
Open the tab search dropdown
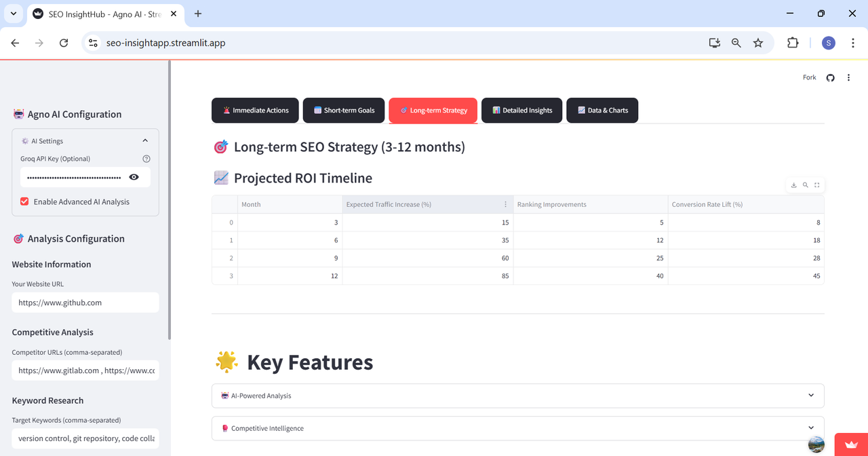(x=13, y=14)
